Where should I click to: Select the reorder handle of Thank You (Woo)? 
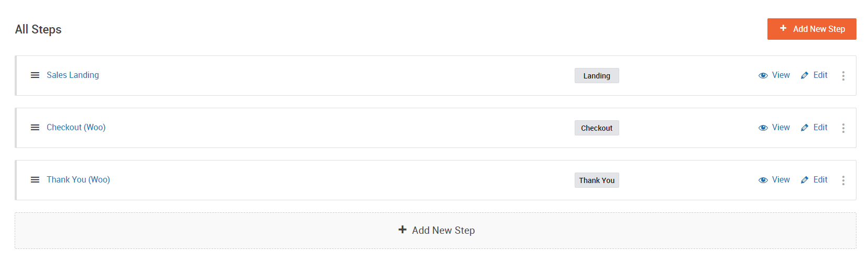pos(35,180)
